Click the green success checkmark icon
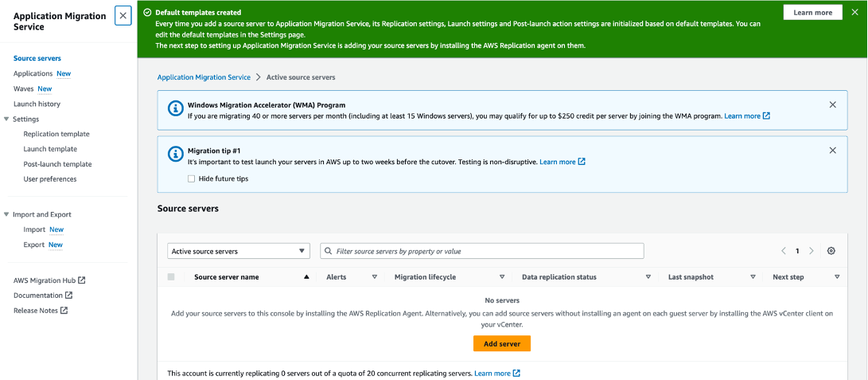868x380 pixels. click(x=147, y=12)
